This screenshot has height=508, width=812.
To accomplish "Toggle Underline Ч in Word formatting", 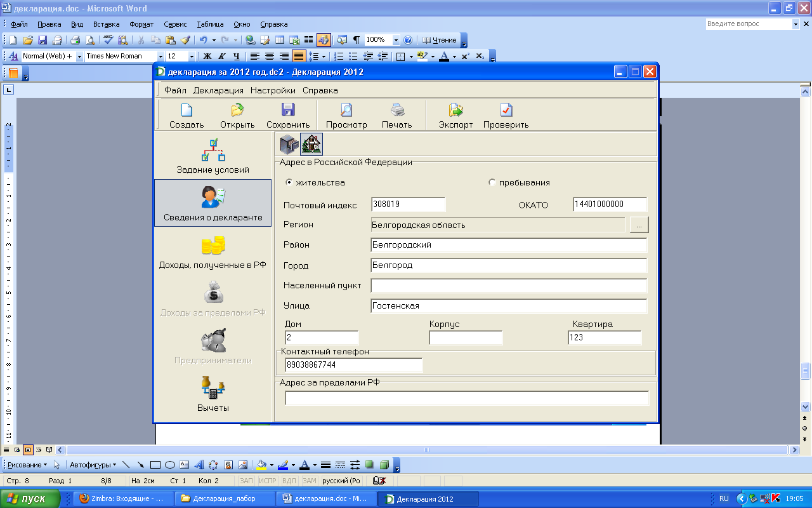I will [x=236, y=56].
